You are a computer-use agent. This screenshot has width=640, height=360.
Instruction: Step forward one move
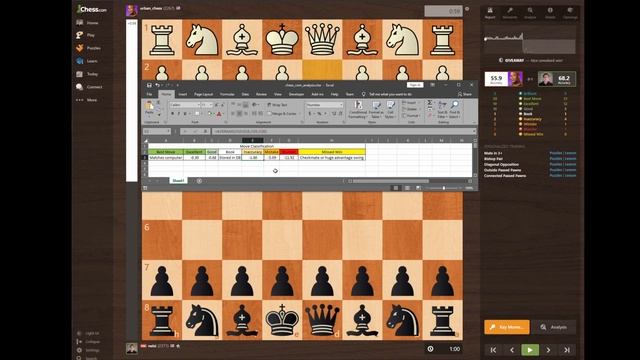tap(548, 350)
